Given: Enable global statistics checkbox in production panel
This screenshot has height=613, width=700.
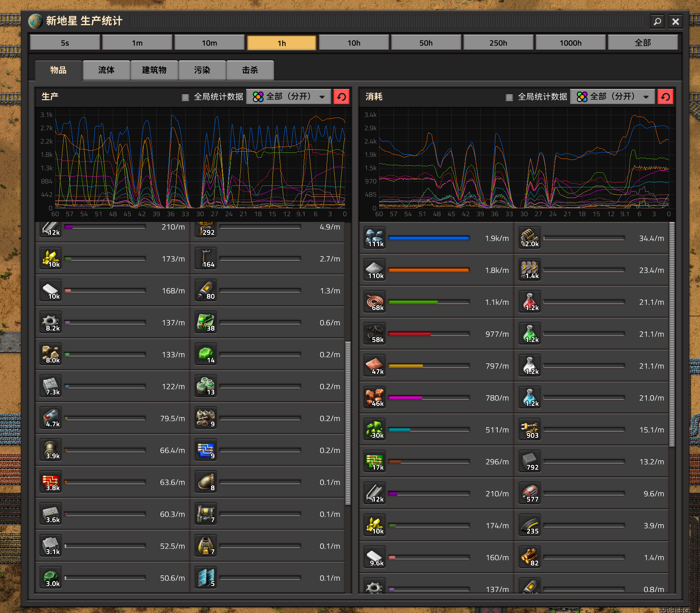Looking at the screenshot, I should point(186,97).
